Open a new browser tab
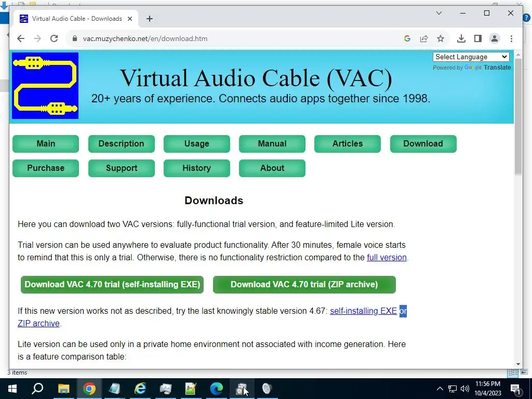 pos(150,19)
